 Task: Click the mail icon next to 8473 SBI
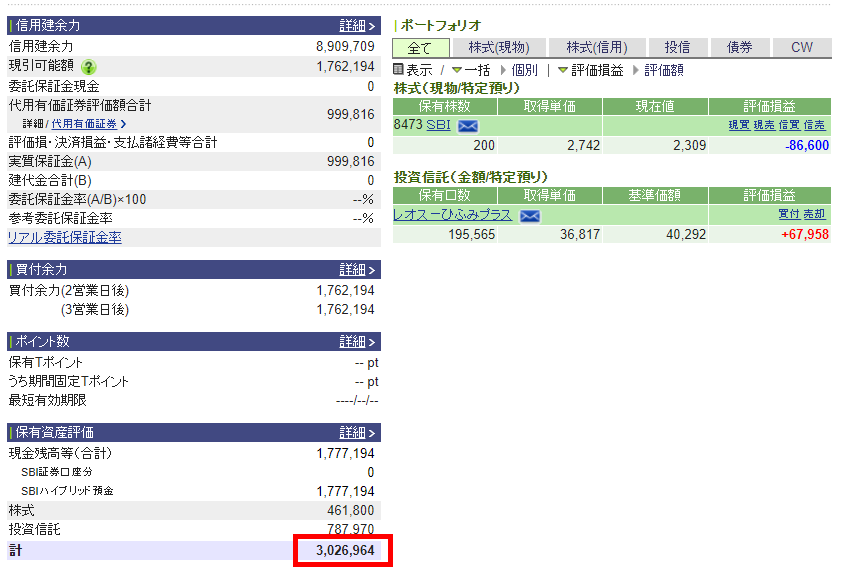tap(468, 126)
